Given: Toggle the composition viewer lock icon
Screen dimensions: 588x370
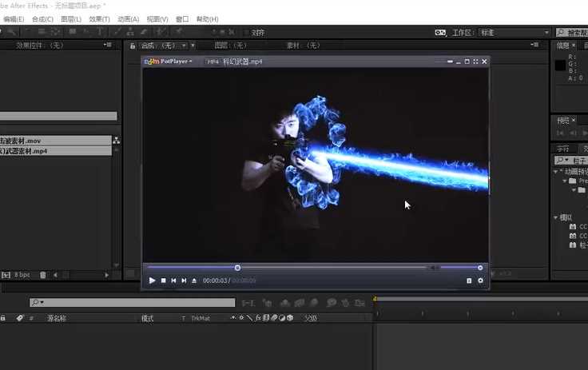Looking at the screenshot, I should tap(133, 46).
